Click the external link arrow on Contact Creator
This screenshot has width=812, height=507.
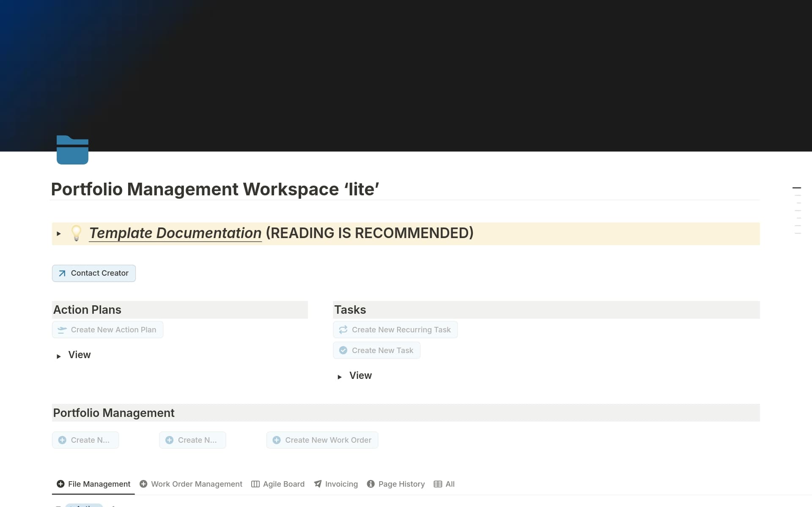coord(61,273)
